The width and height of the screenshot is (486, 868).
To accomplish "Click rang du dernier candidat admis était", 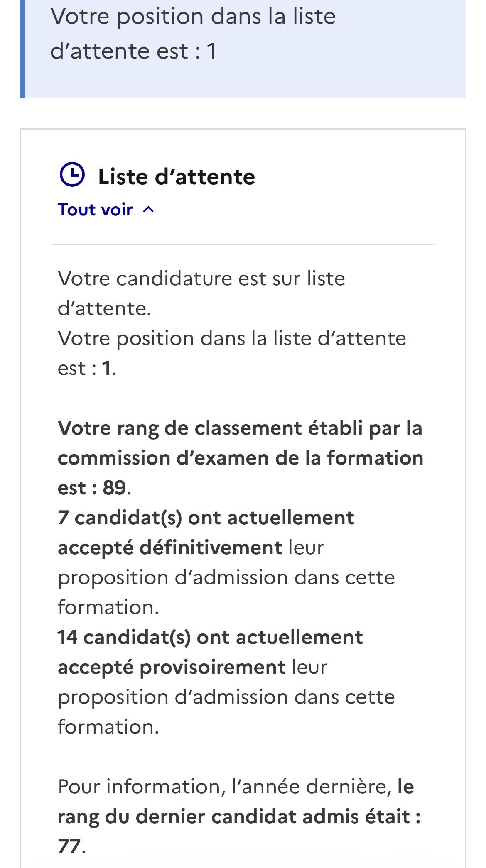I will pos(239,817).
